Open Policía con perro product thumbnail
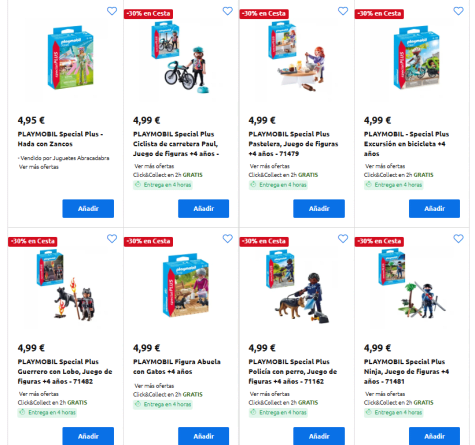This screenshot has width=475, height=445. tap(297, 287)
